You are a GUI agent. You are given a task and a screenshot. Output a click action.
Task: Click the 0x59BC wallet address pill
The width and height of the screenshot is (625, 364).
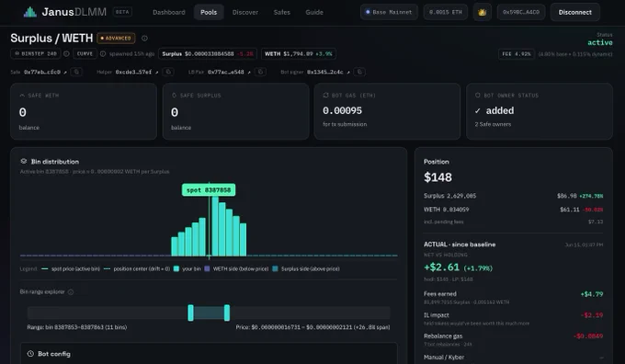520,12
